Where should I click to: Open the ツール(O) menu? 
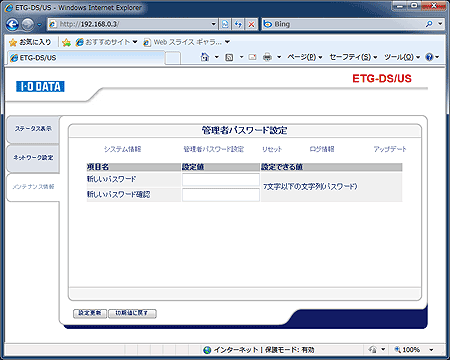coord(402,57)
